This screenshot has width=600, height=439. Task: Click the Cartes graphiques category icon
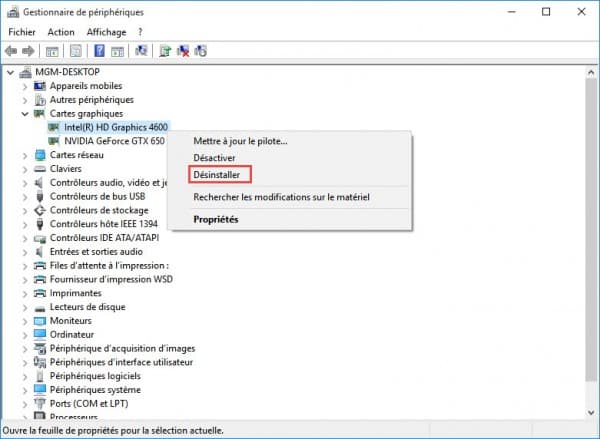40,113
